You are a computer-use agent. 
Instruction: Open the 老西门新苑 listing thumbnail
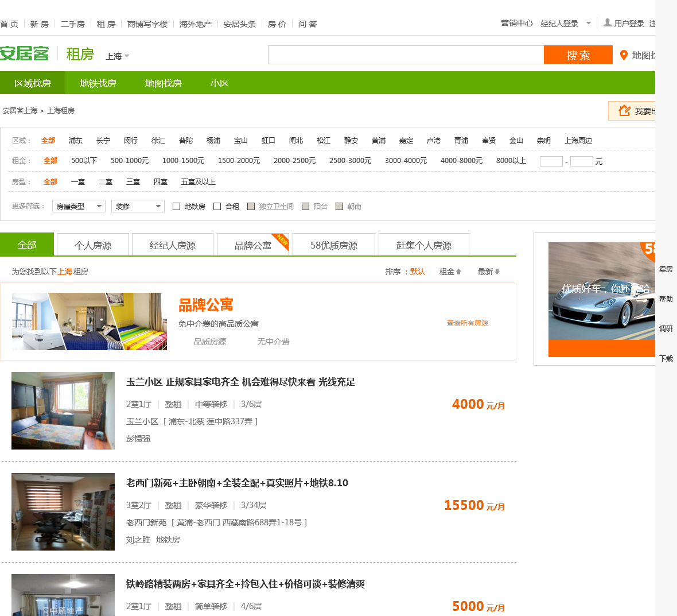pyautogui.click(x=63, y=512)
